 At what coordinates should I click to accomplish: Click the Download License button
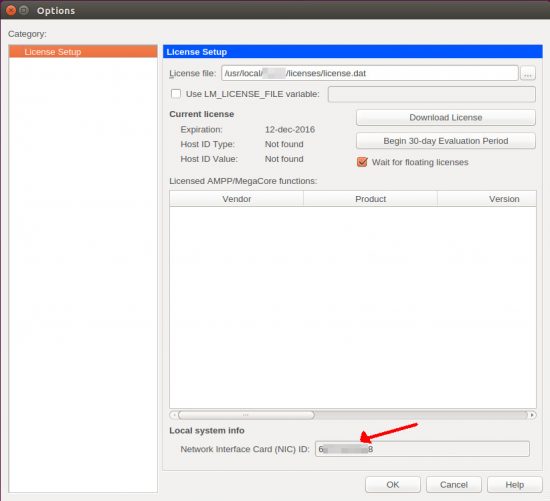click(x=445, y=118)
